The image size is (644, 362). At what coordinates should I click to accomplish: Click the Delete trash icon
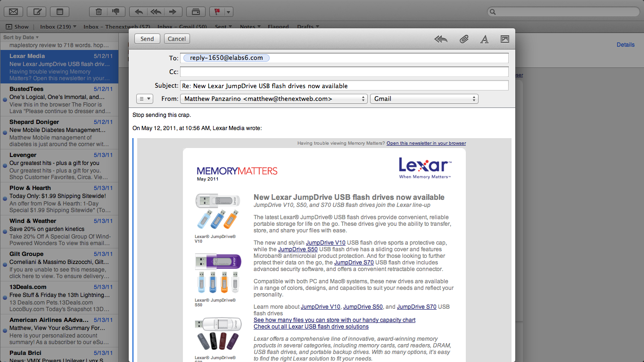click(99, 12)
